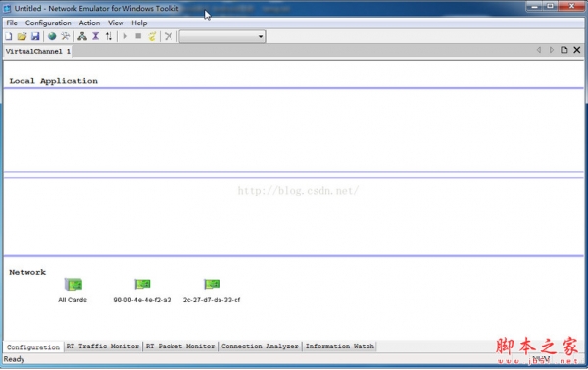Create a new file with the blank page icon

pos(8,36)
